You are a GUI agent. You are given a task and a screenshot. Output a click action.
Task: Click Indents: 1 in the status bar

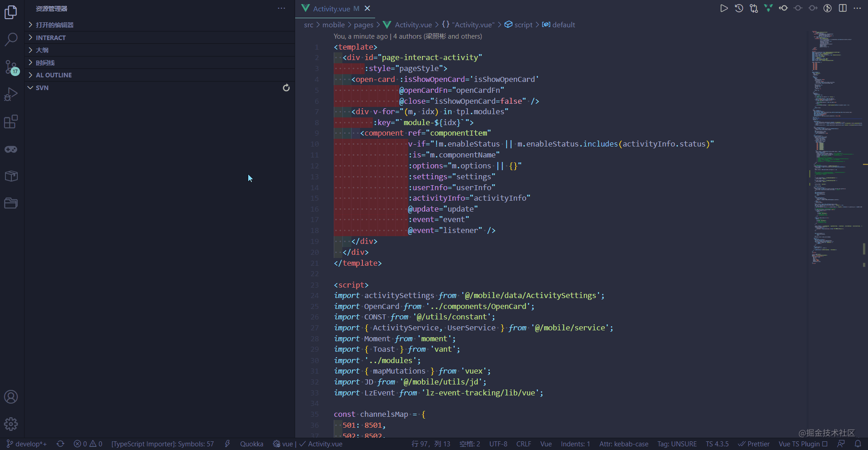[575, 444]
